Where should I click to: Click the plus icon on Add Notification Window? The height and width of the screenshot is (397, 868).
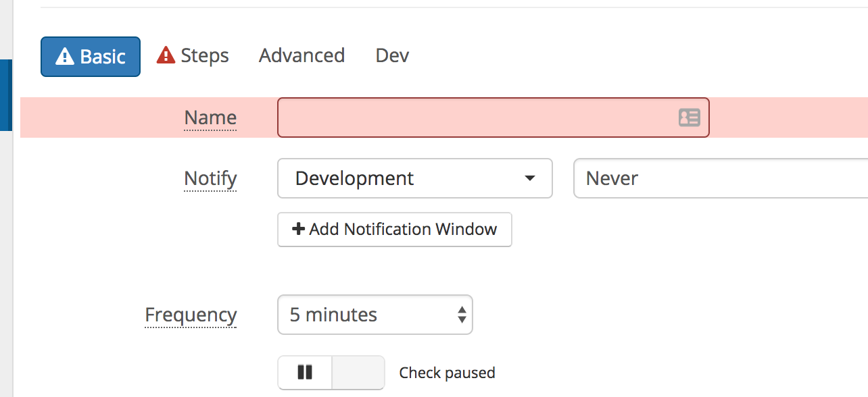point(298,230)
